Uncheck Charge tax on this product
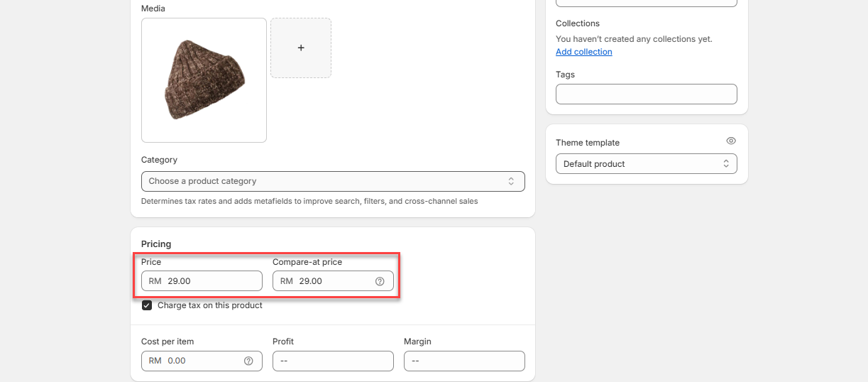Viewport: 868px width, 382px height. [x=147, y=305]
